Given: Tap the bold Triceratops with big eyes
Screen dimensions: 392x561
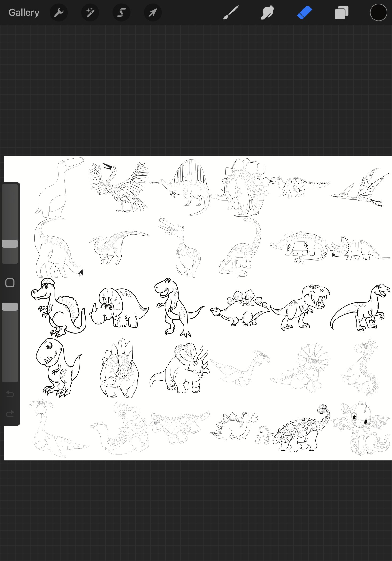Looking at the screenshot, I should [119, 308].
